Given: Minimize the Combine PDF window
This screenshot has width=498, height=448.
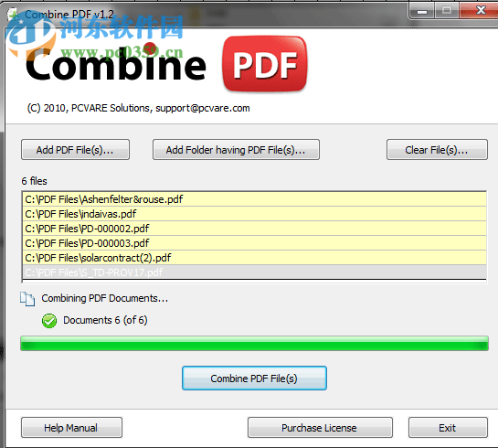Looking at the screenshot, I should coord(422,12).
